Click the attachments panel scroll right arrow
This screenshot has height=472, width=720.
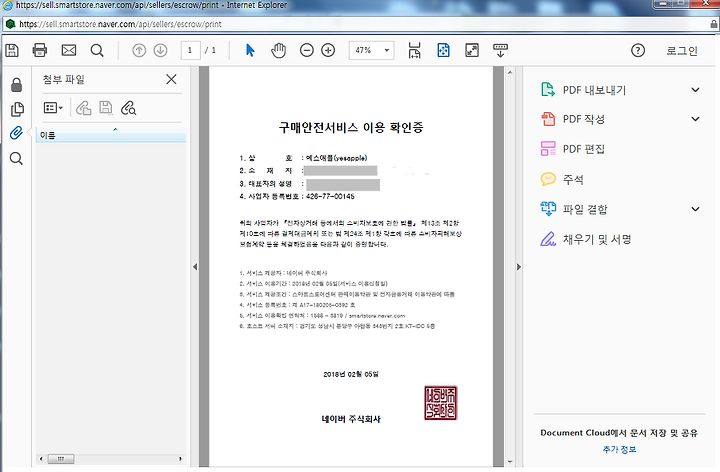[x=180, y=459]
